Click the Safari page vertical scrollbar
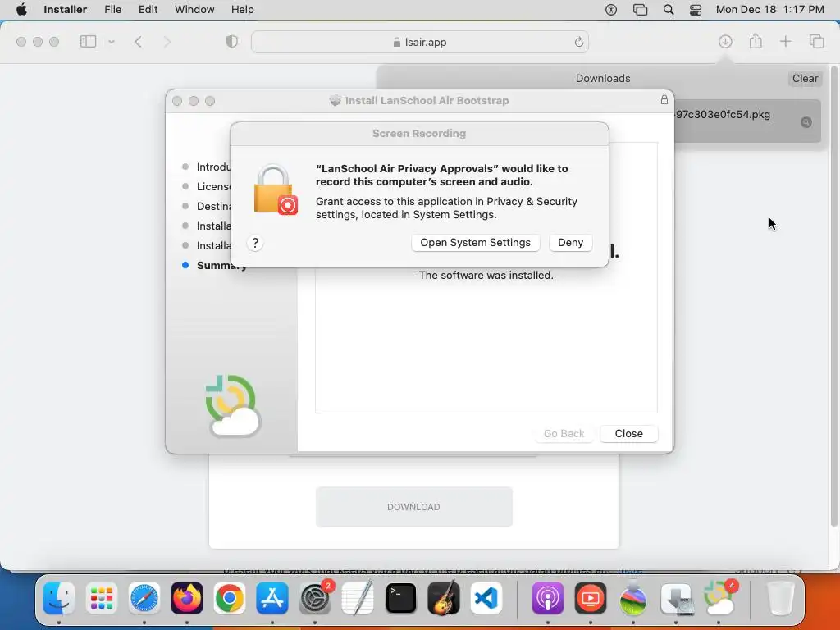The image size is (840, 630). (x=833, y=294)
